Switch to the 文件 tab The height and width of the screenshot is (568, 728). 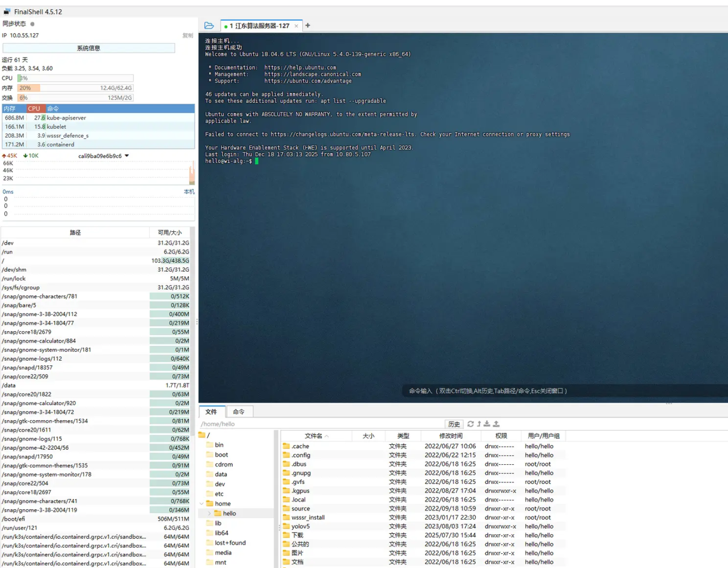coord(211,412)
